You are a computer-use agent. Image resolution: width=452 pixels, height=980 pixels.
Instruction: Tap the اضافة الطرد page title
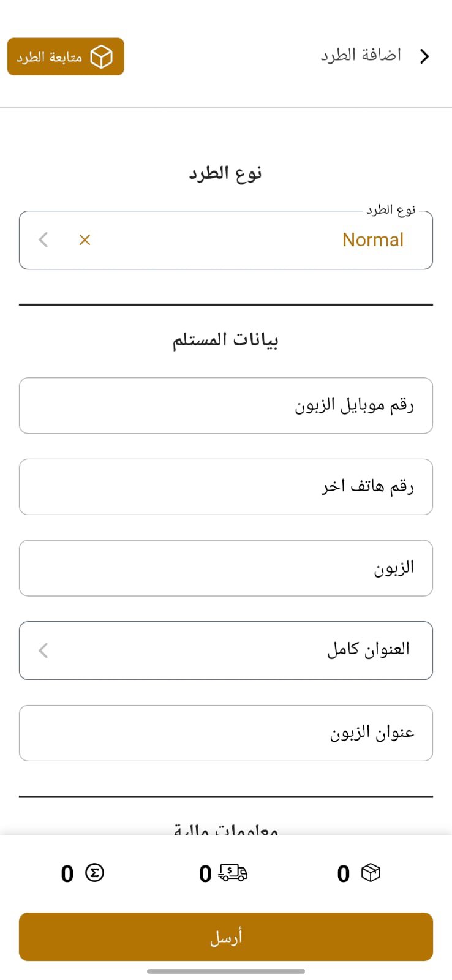tap(361, 55)
